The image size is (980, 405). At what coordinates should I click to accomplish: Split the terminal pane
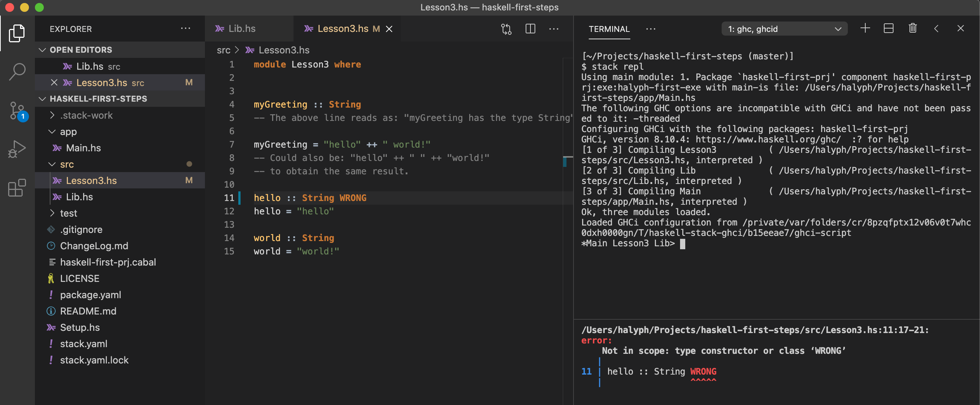pos(888,29)
